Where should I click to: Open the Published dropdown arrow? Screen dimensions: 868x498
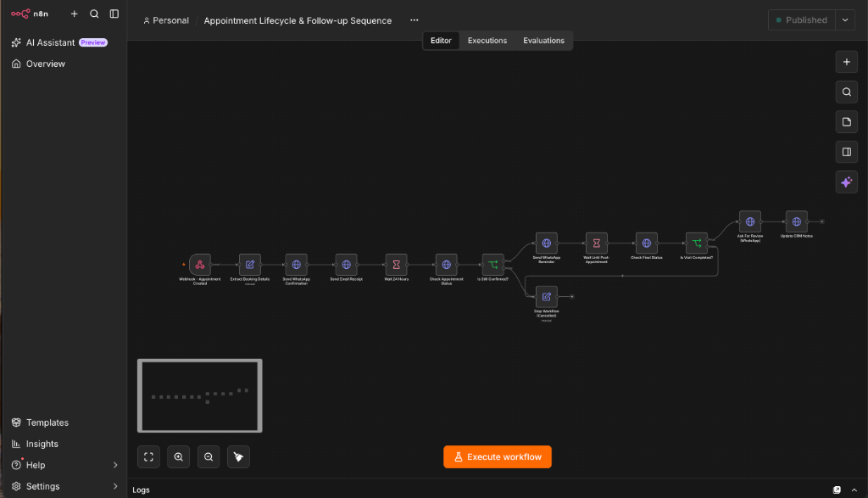845,20
